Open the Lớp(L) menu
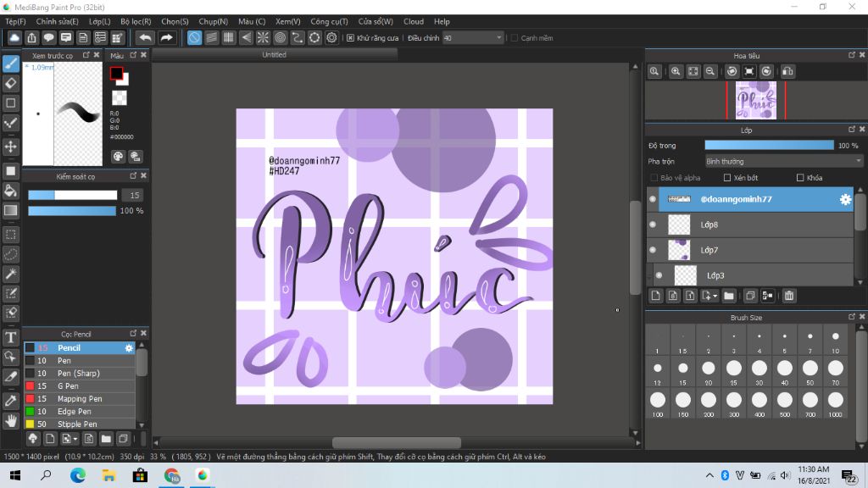 click(x=100, y=21)
